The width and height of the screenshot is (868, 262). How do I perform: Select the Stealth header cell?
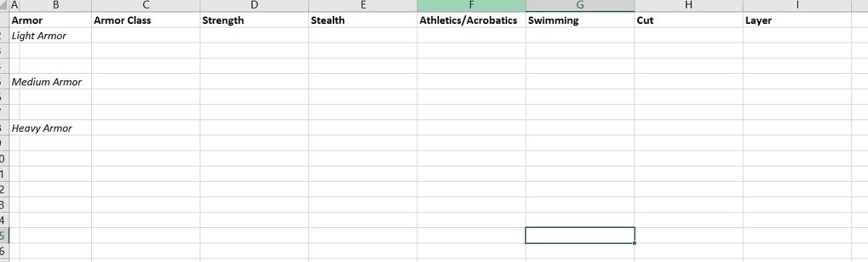[x=362, y=20]
